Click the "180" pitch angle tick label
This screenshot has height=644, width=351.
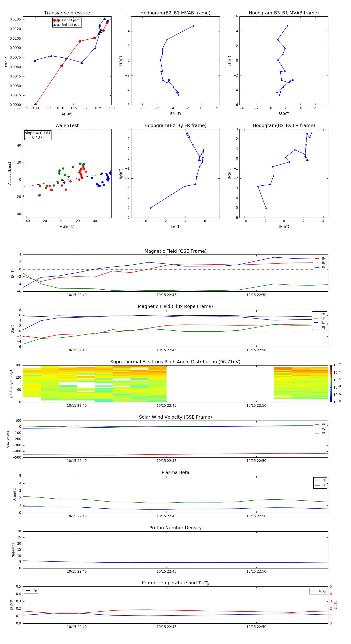pyautogui.click(x=18, y=365)
